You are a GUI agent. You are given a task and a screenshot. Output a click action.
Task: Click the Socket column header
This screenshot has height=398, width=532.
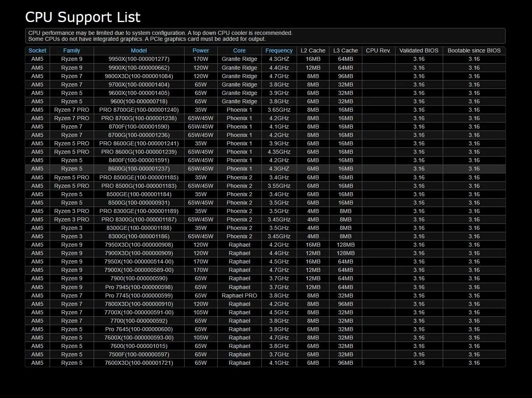pyautogui.click(x=37, y=50)
